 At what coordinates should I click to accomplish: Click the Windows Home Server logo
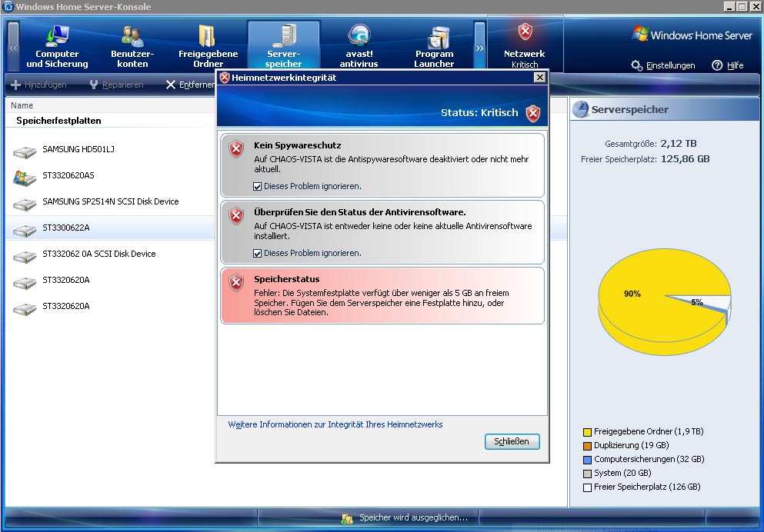coord(692,35)
